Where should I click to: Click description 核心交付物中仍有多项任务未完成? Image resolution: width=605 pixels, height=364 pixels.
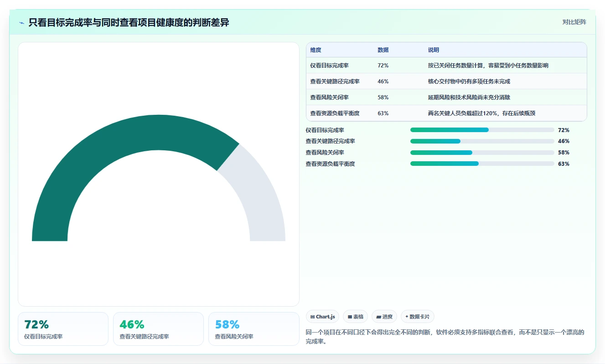pos(469,82)
